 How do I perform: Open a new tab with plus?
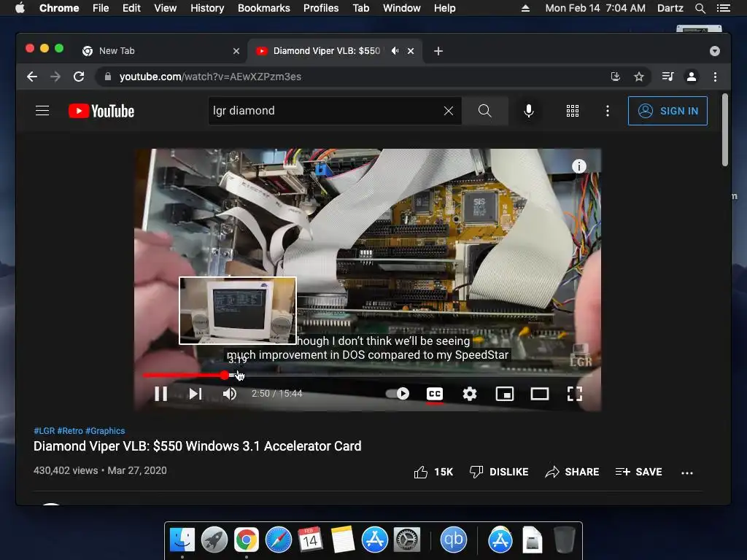point(438,51)
